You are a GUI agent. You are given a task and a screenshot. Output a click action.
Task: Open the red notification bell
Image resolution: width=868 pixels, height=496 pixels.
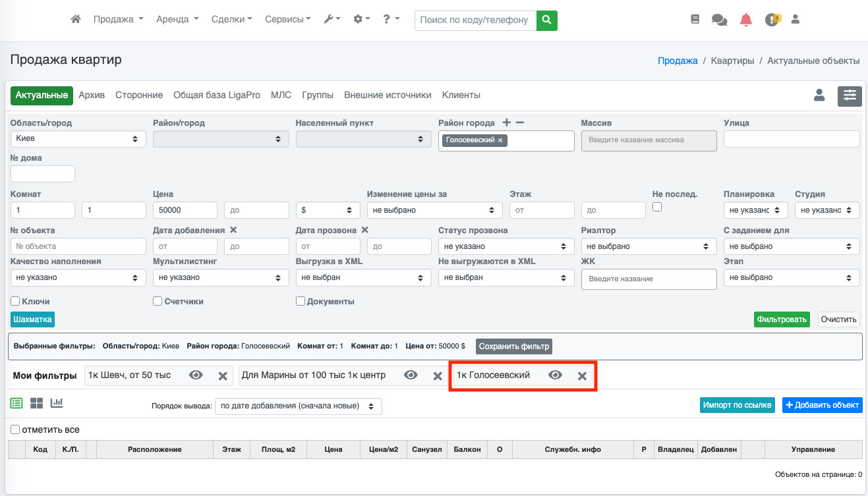[x=745, y=20]
